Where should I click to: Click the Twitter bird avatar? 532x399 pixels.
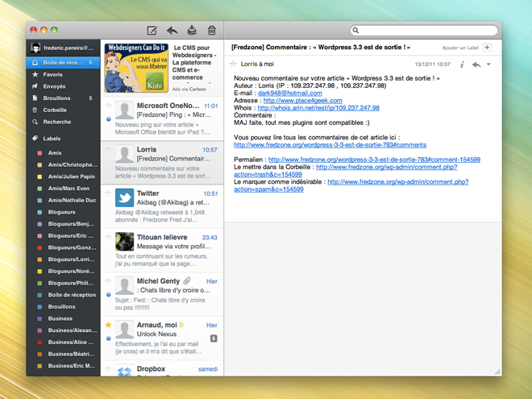124,197
